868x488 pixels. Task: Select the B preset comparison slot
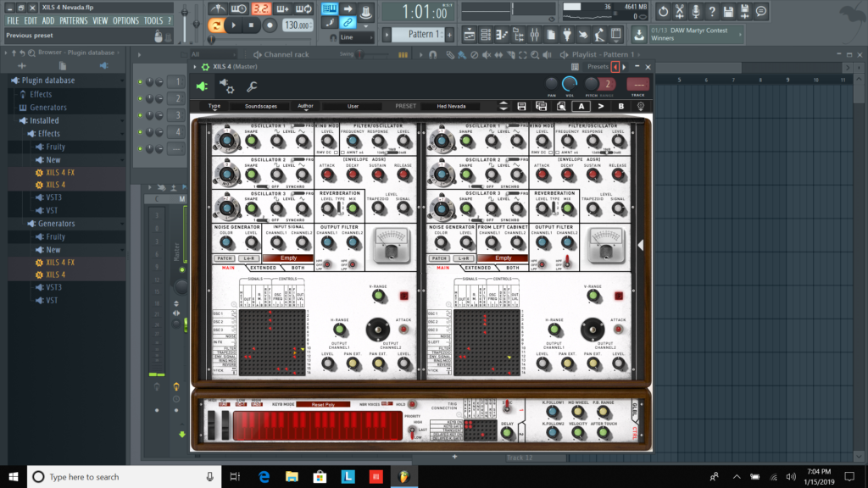(621, 106)
